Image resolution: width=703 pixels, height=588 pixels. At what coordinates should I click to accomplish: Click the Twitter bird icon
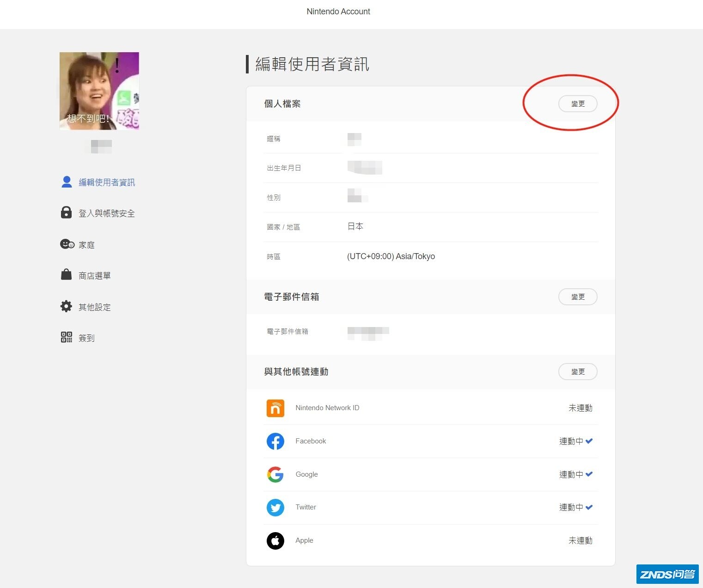pos(275,508)
